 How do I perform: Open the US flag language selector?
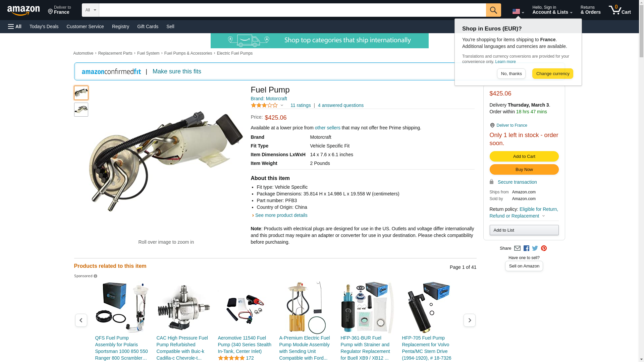click(x=518, y=12)
